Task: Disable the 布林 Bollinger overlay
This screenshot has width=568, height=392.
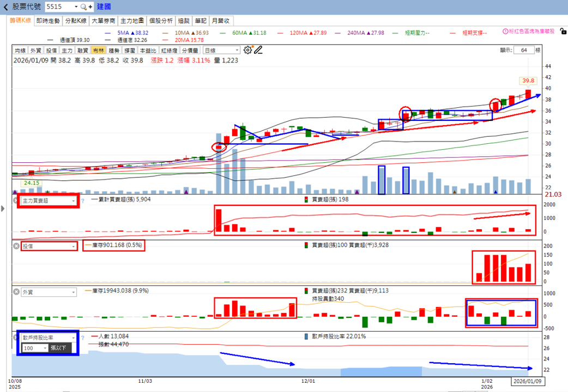Action: click(x=98, y=50)
